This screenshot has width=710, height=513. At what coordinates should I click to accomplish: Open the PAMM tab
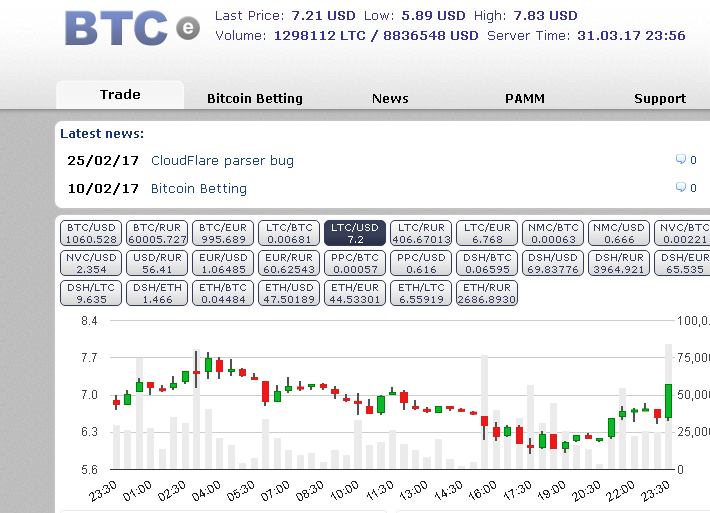(525, 98)
